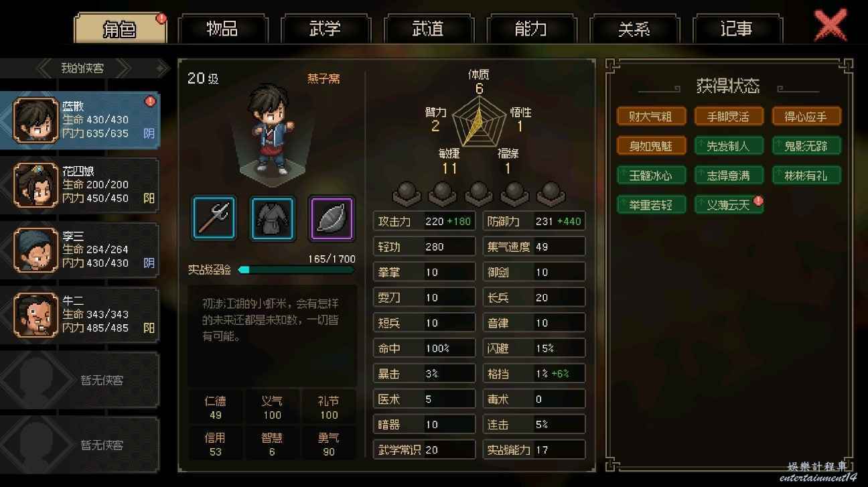Open the 关系 tab

[634, 29]
